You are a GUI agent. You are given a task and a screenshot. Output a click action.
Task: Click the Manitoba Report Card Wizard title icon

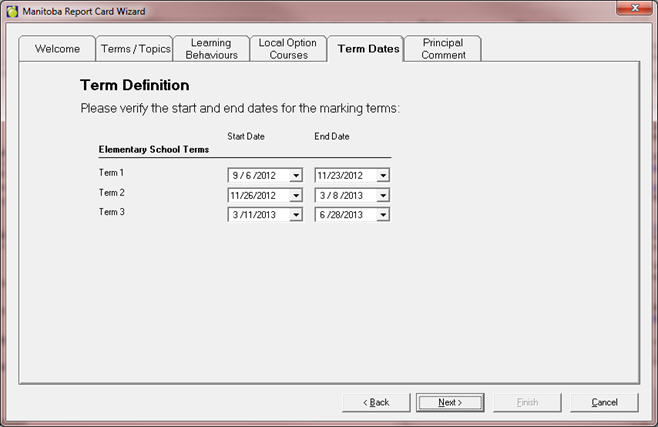[x=12, y=11]
